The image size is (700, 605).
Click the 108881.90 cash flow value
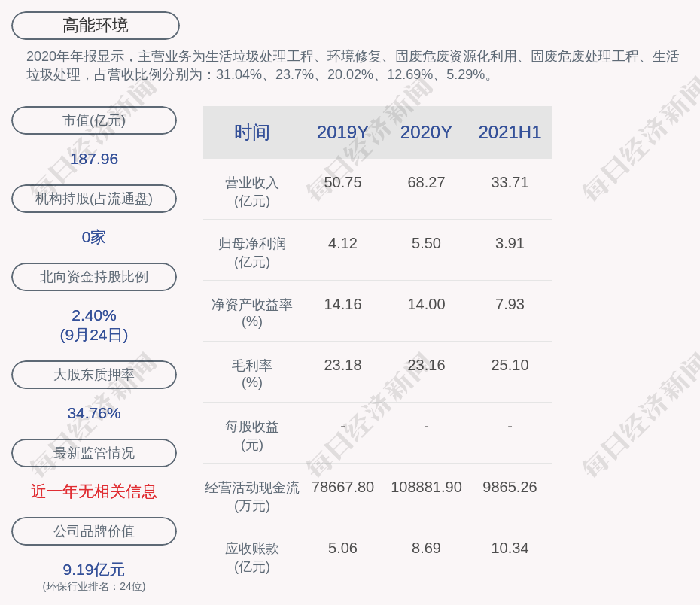426,487
